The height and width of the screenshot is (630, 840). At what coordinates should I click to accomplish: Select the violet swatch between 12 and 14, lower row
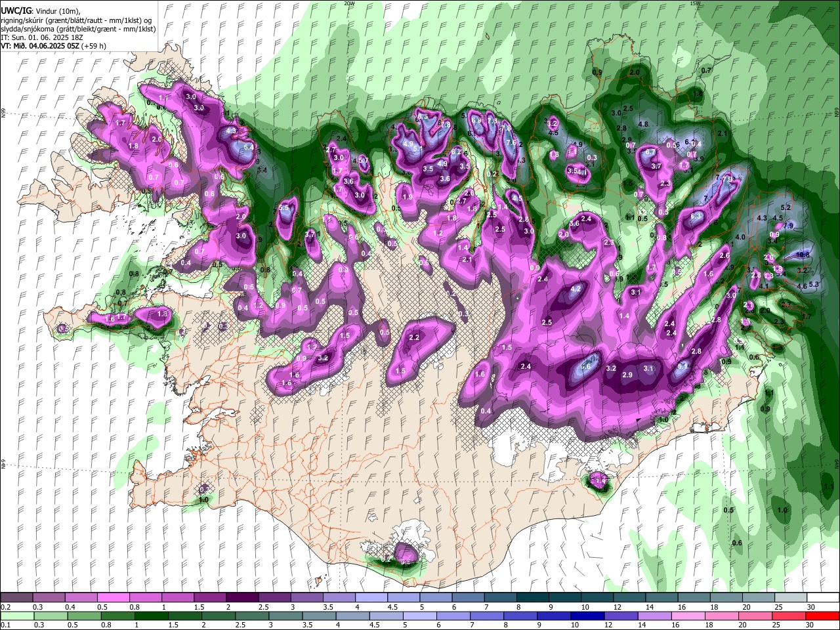click(x=621, y=616)
